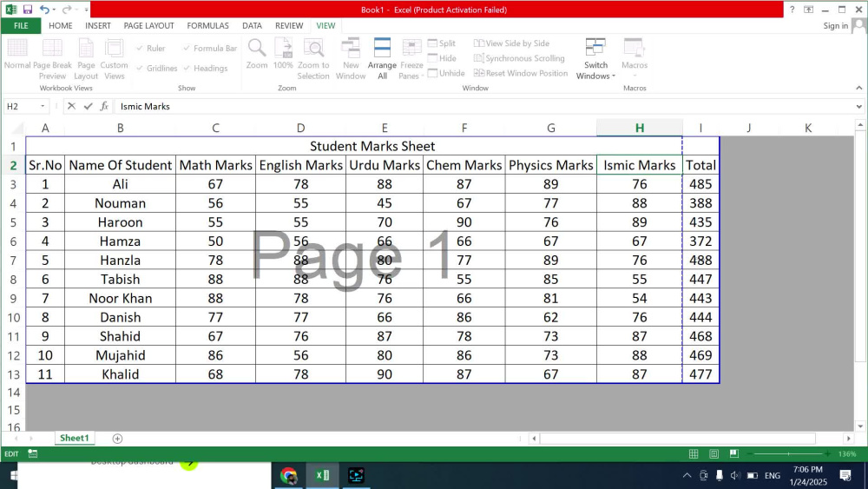Click Page Layout icon in status bar
Image resolution: width=868 pixels, height=489 pixels.
[x=714, y=453]
